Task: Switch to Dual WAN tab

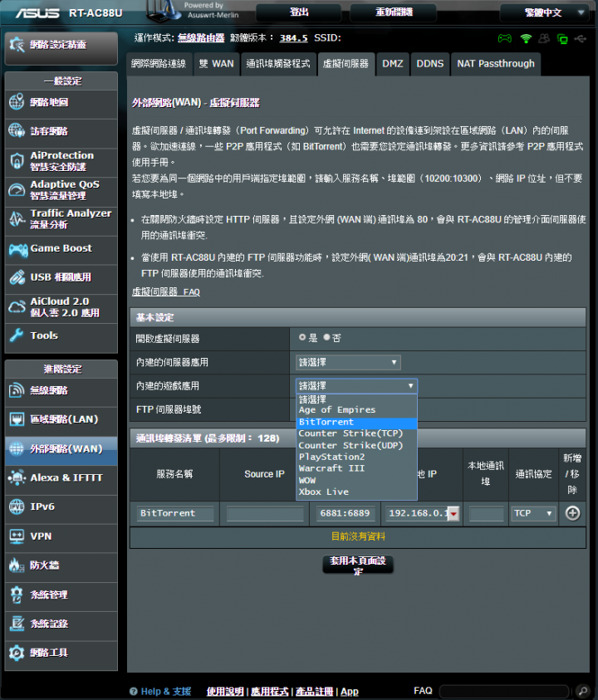Action: click(217, 64)
